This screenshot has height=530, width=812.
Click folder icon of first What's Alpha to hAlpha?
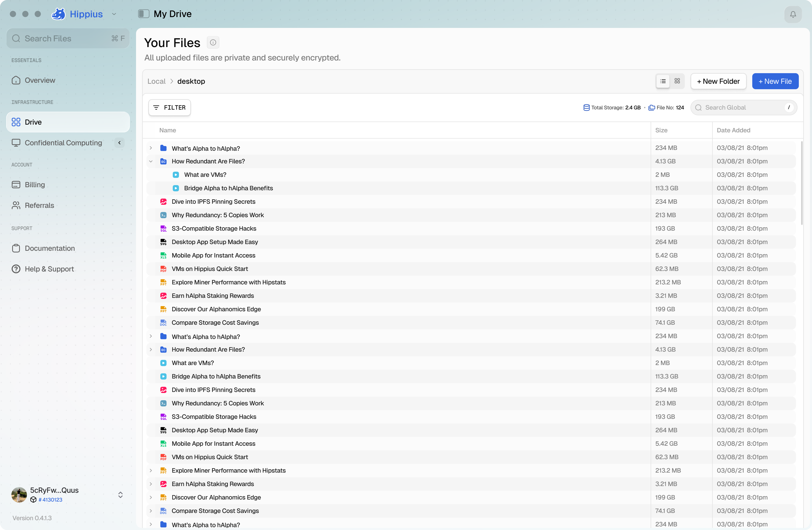(163, 148)
